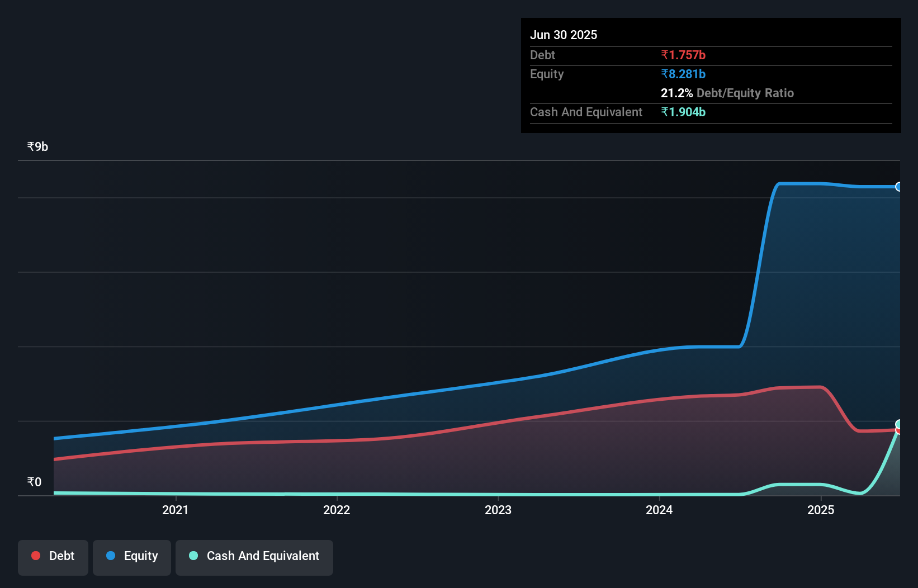Click the red Debt legend dot

coord(36,556)
